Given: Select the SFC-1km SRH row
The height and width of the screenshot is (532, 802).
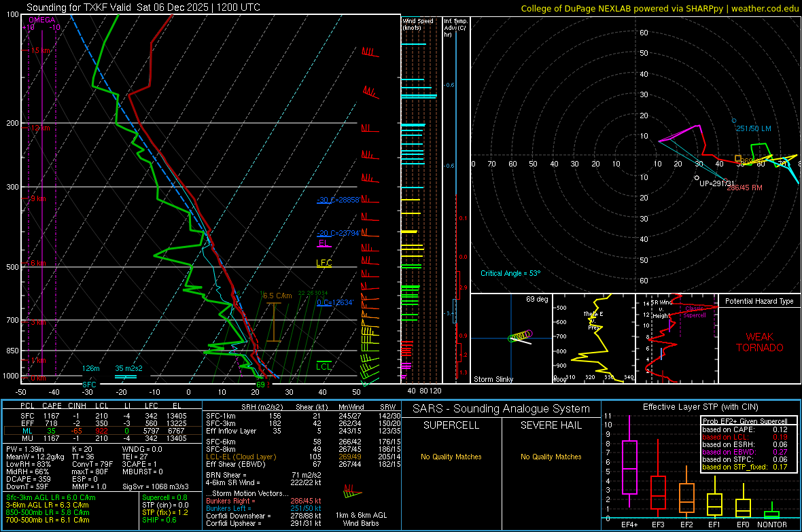Looking at the screenshot, I should point(303,416).
